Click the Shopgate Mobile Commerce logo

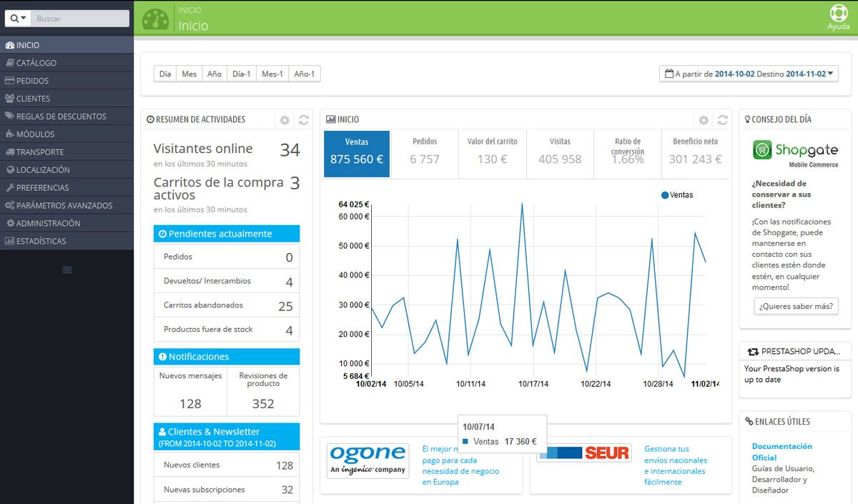pos(795,154)
